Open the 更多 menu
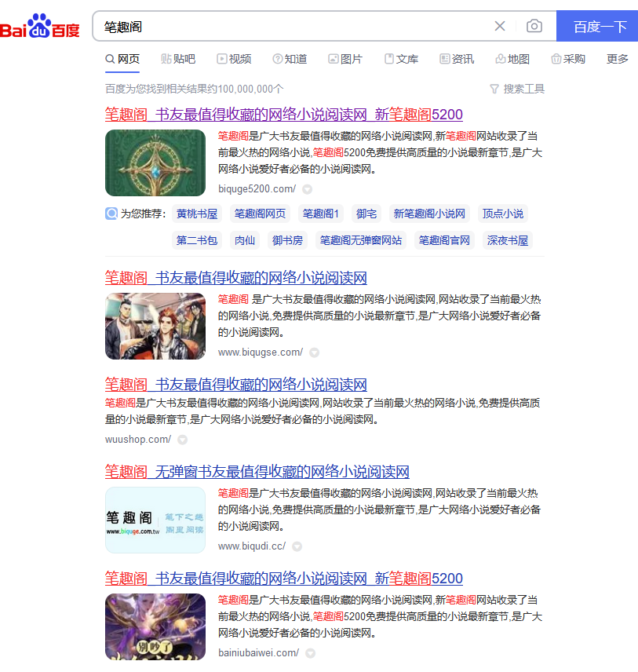 tap(618, 59)
